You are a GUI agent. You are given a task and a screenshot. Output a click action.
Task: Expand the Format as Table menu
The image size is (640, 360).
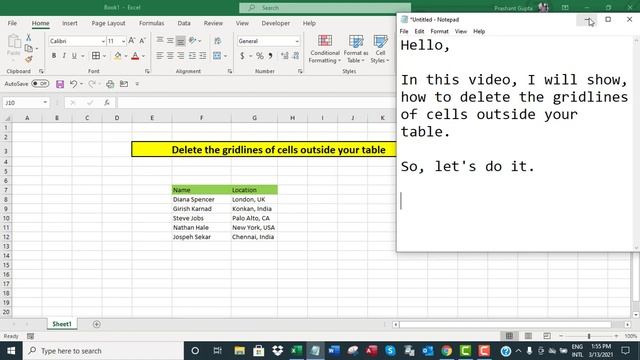pyautogui.click(x=356, y=49)
